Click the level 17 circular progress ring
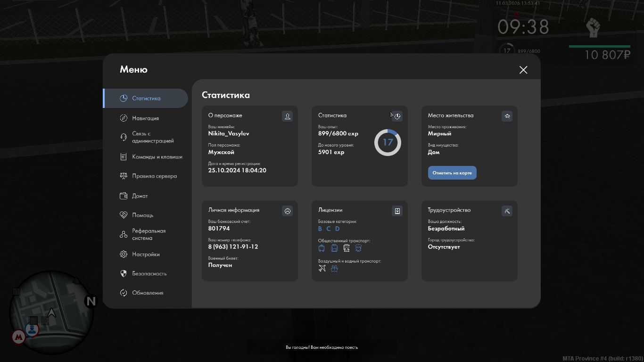The height and width of the screenshot is (362, 644). click(x=388, y=142)
